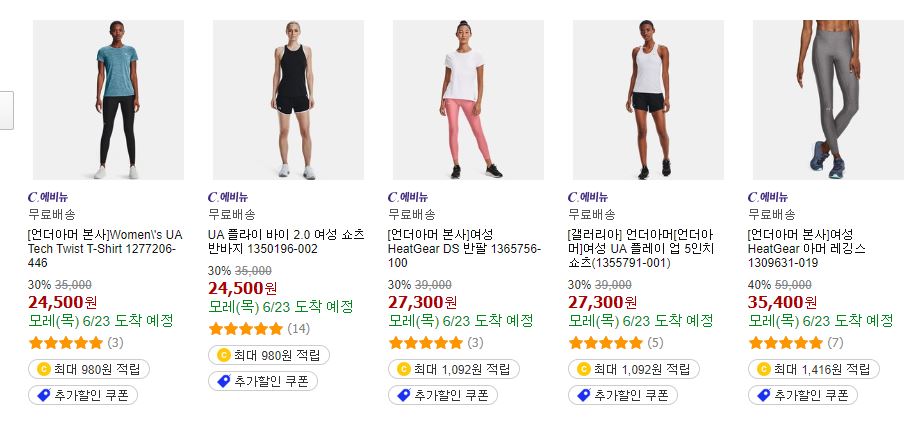Click the star rating with 7 reviews
This screenshot has height=424, width=911.
786,343
